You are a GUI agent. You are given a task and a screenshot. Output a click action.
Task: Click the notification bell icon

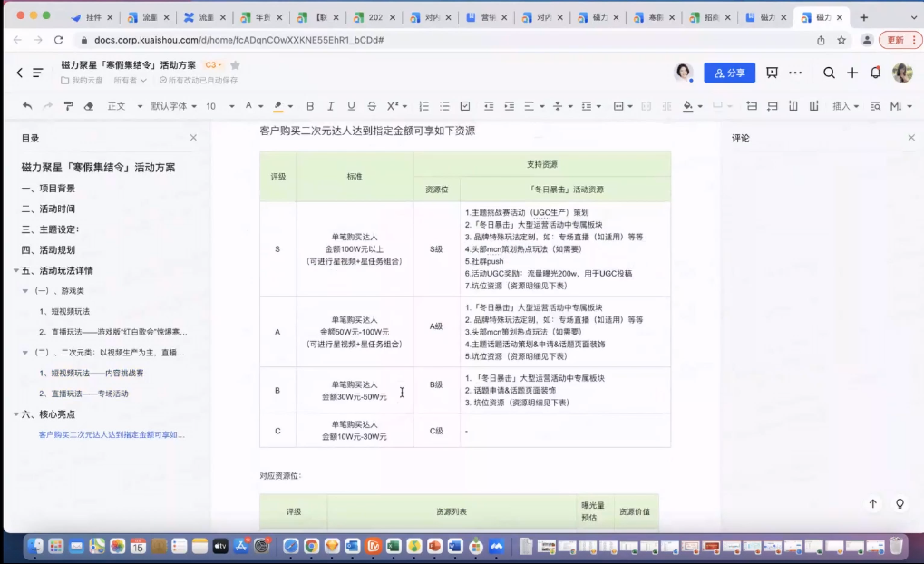873,72
